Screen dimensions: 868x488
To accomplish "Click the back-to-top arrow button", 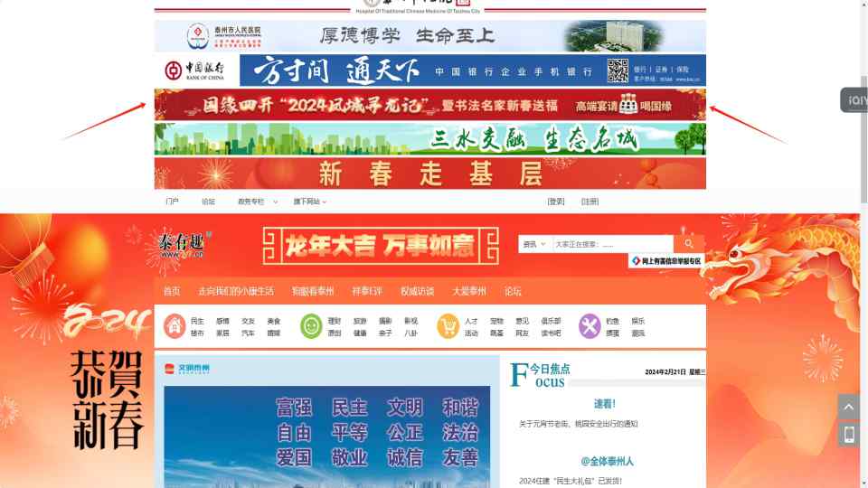I will tap(849, 407).
